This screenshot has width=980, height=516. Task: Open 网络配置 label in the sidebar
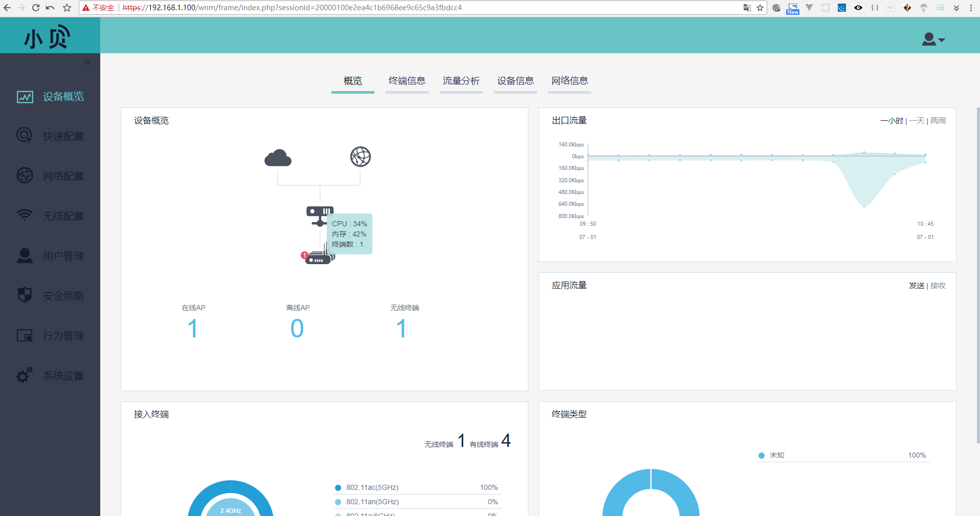tap(63, 176)
